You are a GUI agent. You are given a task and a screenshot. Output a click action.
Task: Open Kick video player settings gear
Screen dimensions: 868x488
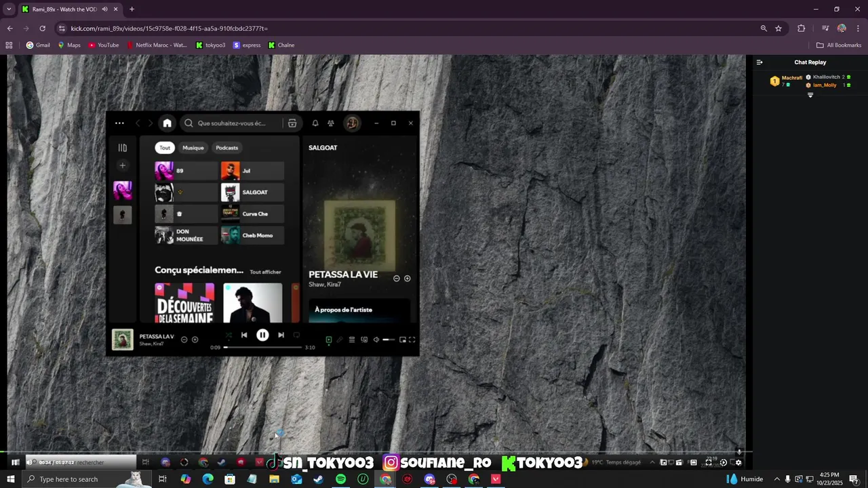pos(738,462)
